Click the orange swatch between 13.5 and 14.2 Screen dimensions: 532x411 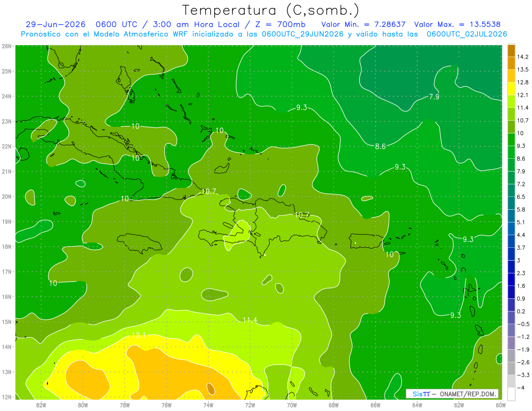[511, 63]
